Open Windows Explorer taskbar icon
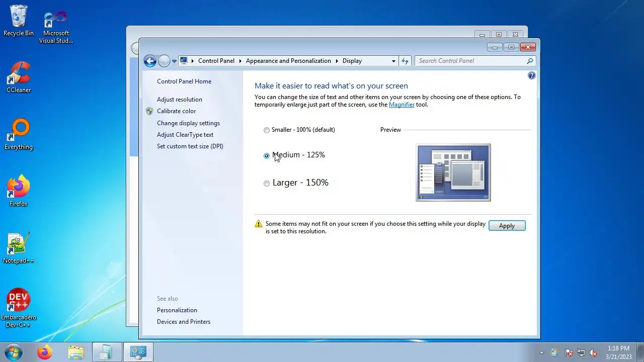 [76, 352]
